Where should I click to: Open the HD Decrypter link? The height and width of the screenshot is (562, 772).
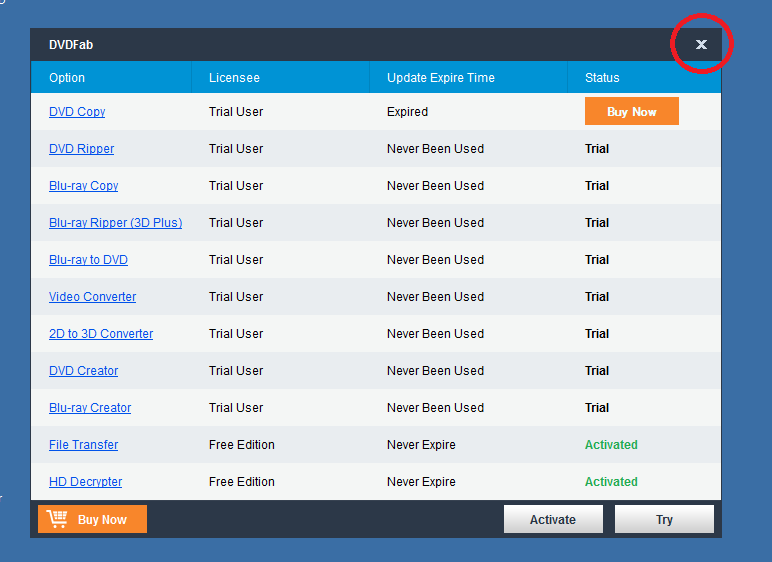(86, 481)
